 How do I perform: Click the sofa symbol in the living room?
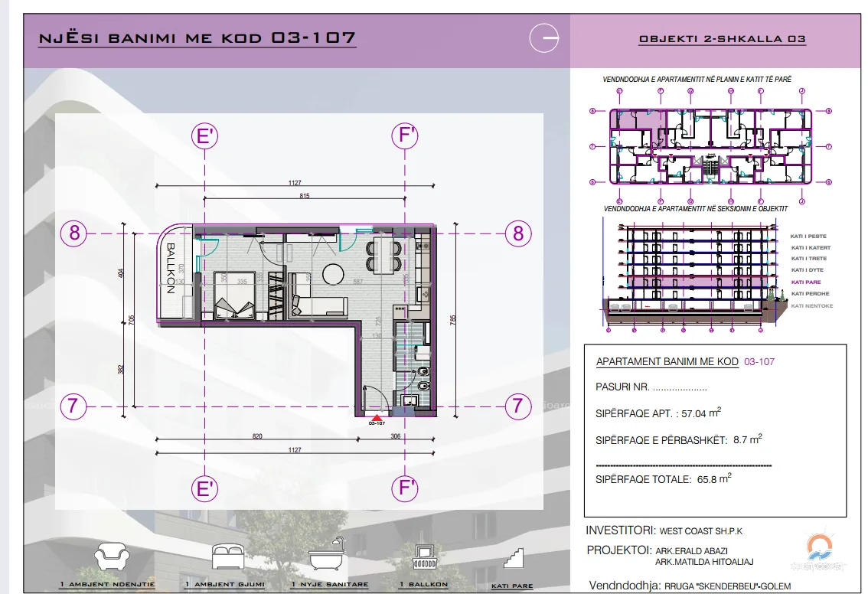pyautogui.click(x=318, y=295)
